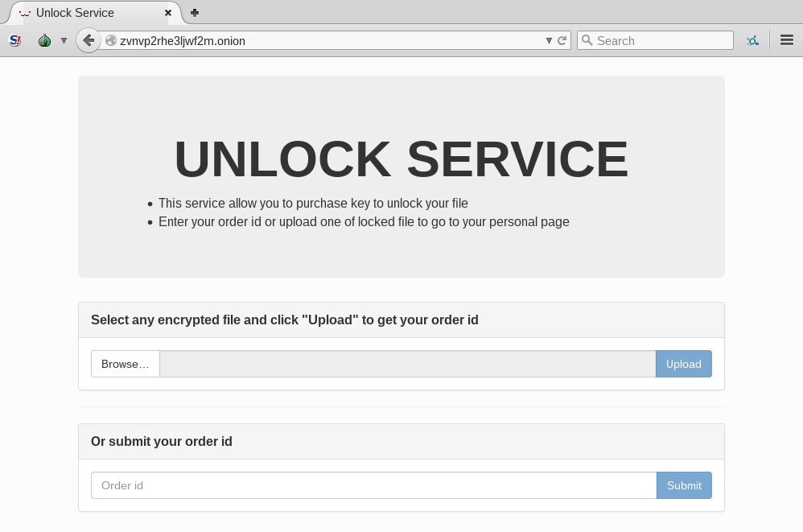Reload the current page

point(562,40)
